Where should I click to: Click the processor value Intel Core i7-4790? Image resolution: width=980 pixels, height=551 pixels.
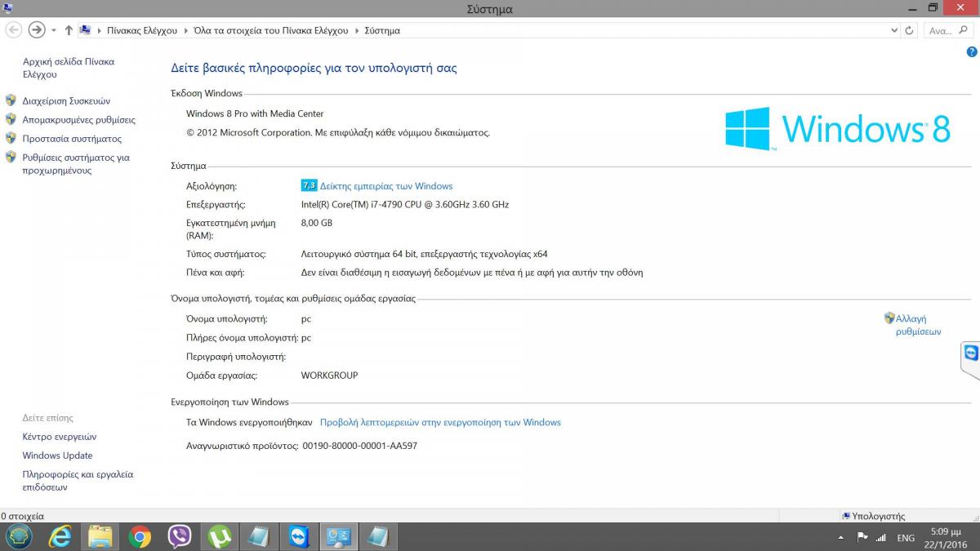click(405, 205)
